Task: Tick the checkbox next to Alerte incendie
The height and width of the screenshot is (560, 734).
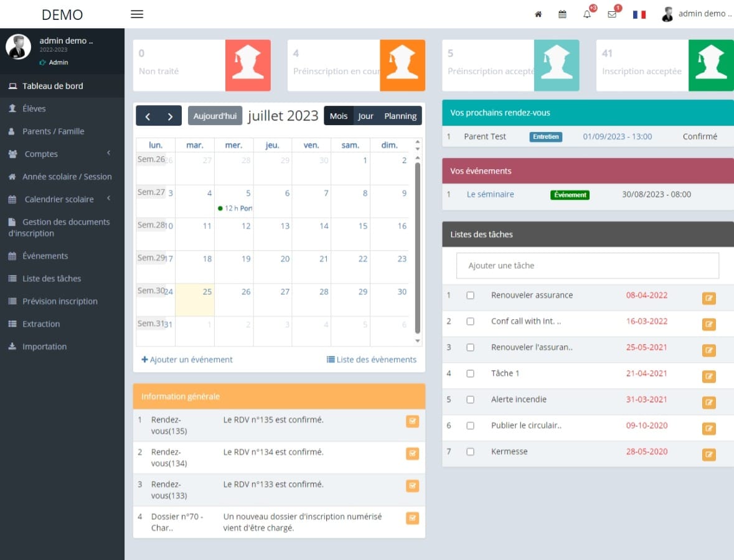Action: click(470, 399)
